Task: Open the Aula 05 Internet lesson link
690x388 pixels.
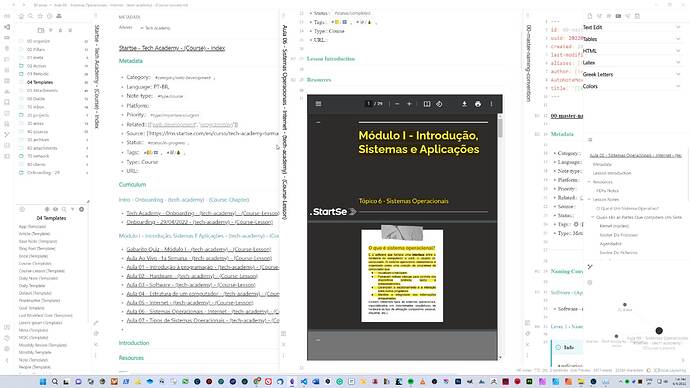Action: tap(190, 303)
